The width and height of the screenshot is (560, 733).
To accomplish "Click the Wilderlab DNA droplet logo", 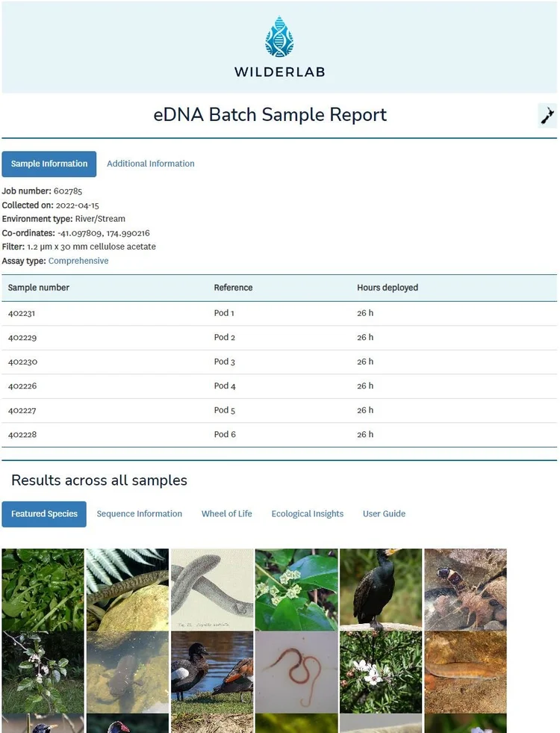I will tap(279, 37).
